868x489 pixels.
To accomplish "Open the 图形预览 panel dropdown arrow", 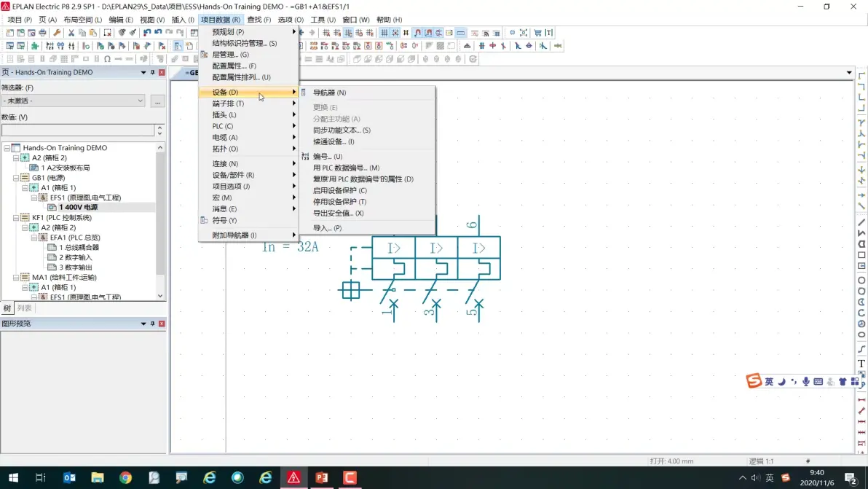I will click(143, 324).
